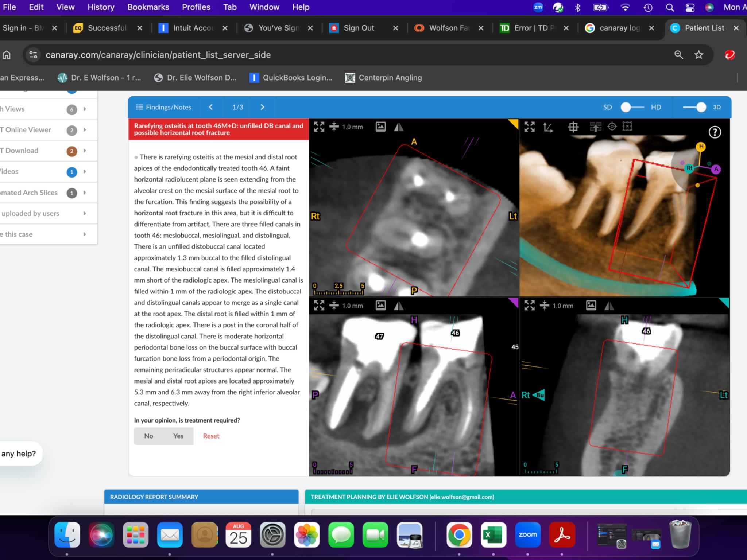747x560 pixels.
Task: Open image settings in axial view
Action: coord(380,127)
